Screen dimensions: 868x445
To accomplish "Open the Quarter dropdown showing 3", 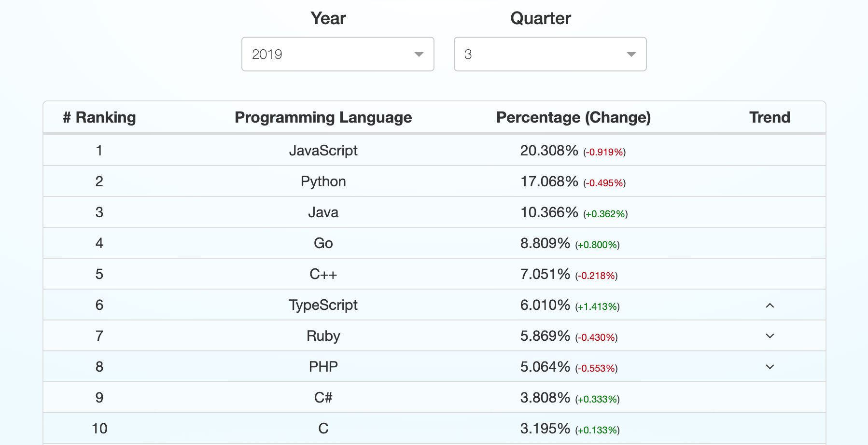I will [x=549, y=54].
